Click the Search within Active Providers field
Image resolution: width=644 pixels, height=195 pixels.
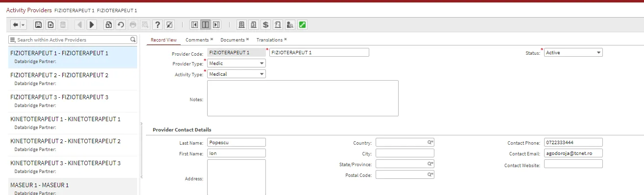[72, 40]
